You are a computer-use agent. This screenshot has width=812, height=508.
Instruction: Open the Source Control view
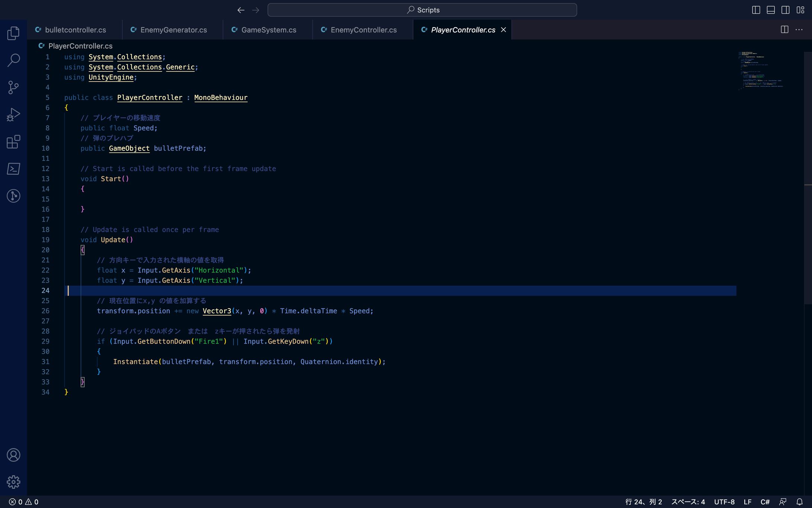(x=13, y=87)
